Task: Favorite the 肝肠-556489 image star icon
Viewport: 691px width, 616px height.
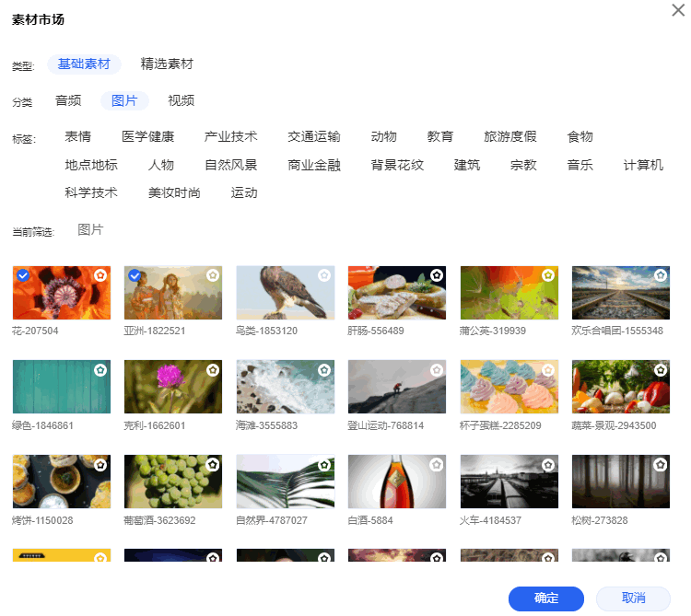Action: tap(437, 275)
